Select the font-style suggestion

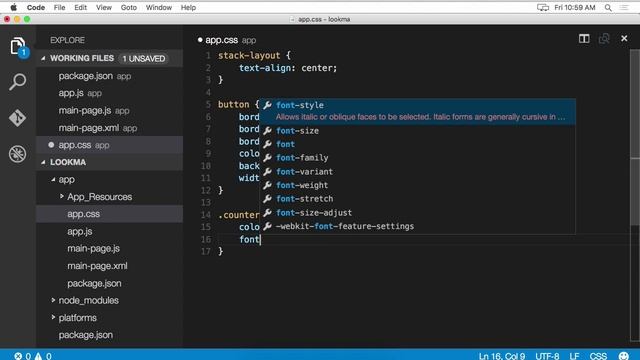pos(418,111)
